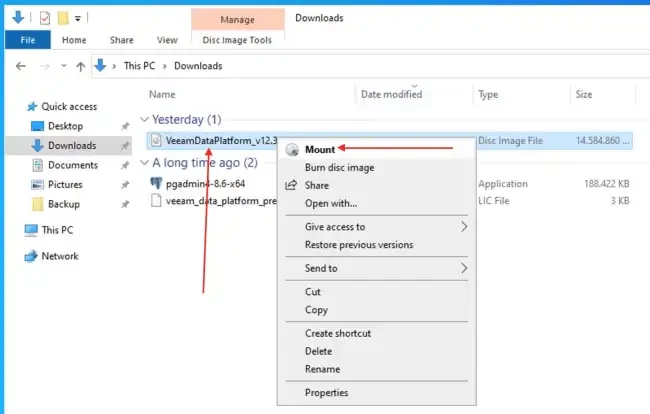The image size is (650, 414).
Task: Click the LIC File type cell
Action: pos(494,201)
